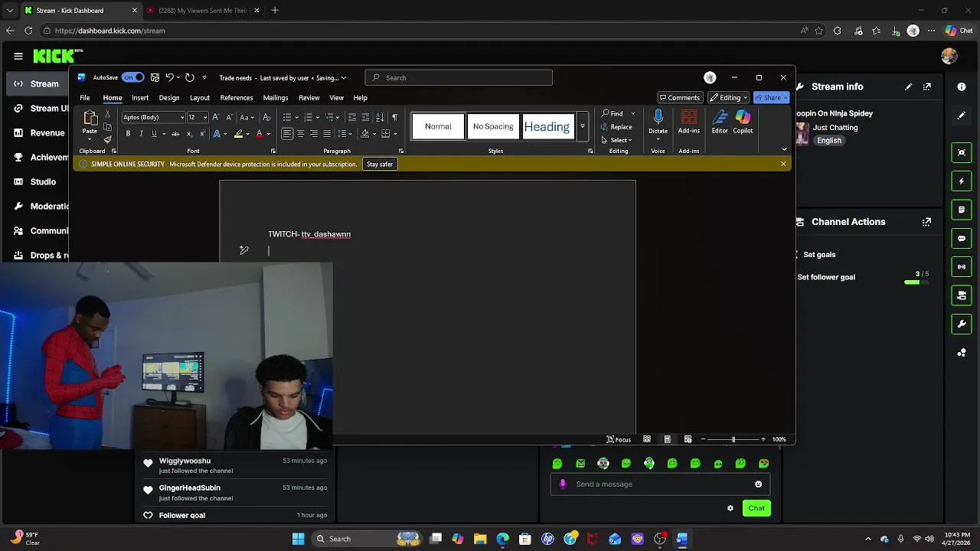Open the Select dropdown in Editing group

[617, 140]
